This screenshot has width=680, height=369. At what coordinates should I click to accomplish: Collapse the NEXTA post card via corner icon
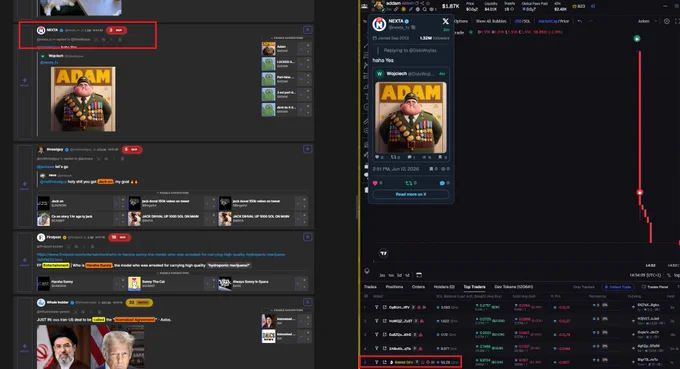(x=307, y=29)
